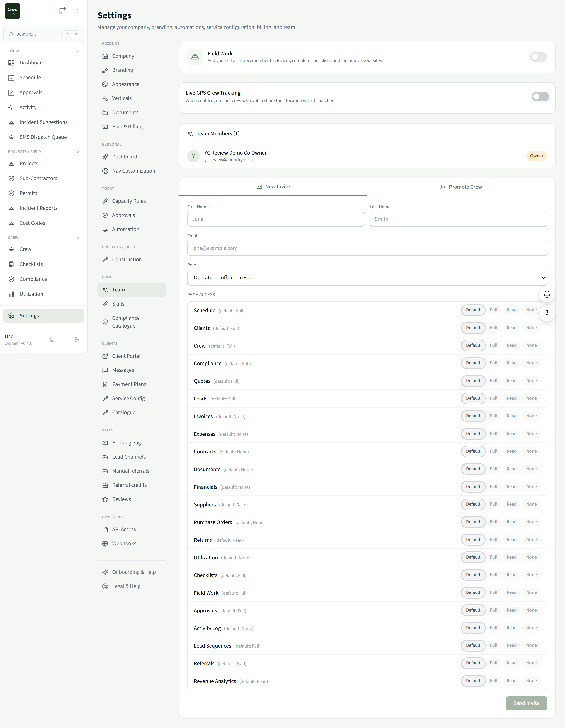Switch to the New Invite tab
The width and height of the screenshot is (565, 728).
[x=273, y=187]
